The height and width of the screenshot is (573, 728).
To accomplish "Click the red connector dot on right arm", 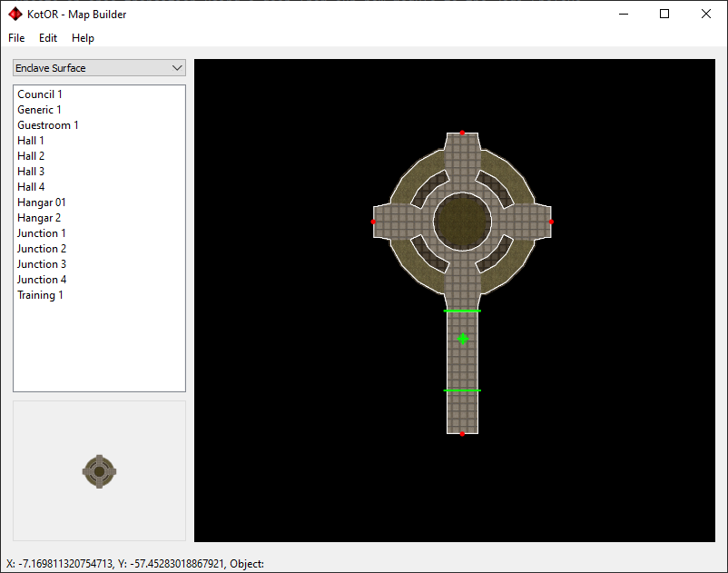I will point(551,222).
